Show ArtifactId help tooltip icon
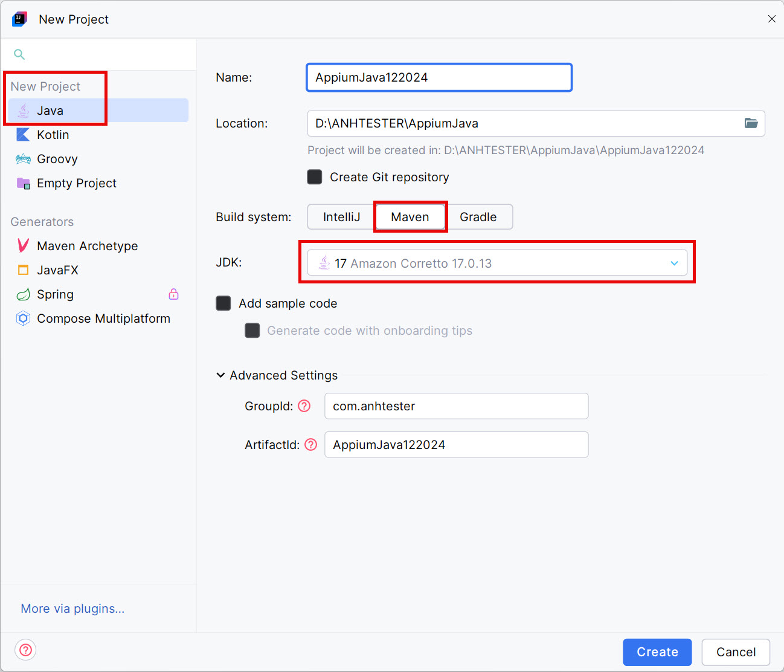The image size is (784, 672). click(x=311, y=445)
